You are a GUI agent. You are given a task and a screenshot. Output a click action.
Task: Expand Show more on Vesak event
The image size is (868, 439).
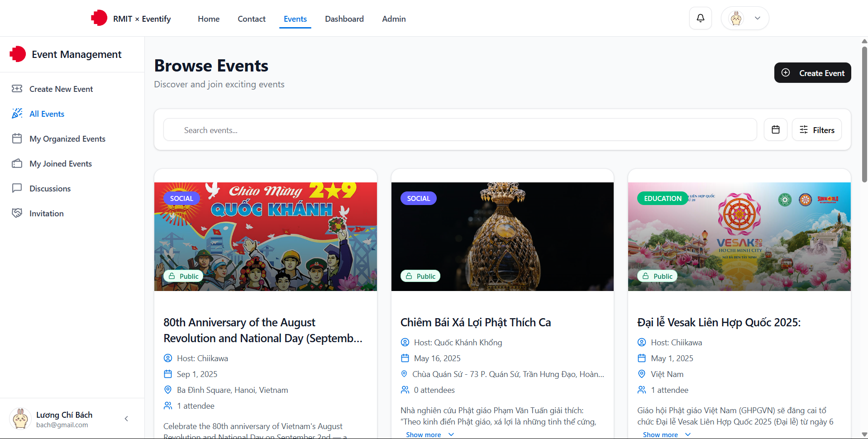[x=666, y=434]
